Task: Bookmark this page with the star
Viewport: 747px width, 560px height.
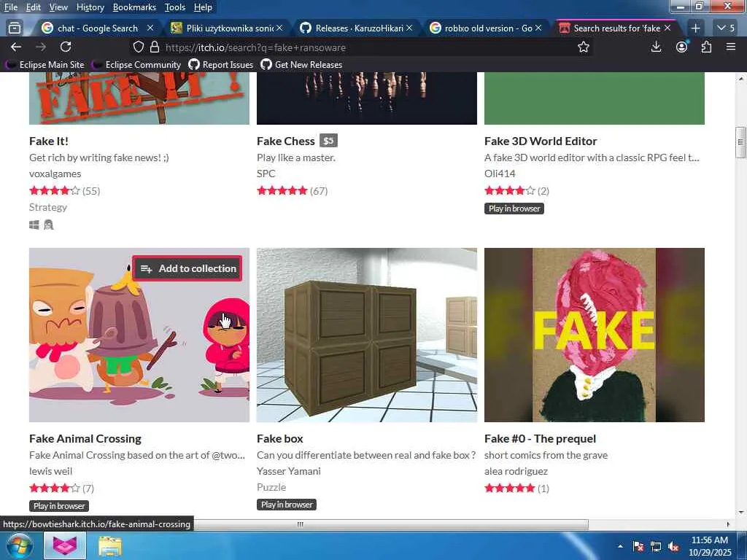Action: (x=583, y=47)
